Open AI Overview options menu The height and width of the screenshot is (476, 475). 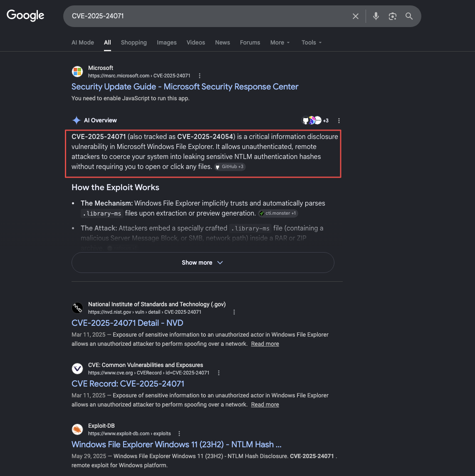coord(339,121)
